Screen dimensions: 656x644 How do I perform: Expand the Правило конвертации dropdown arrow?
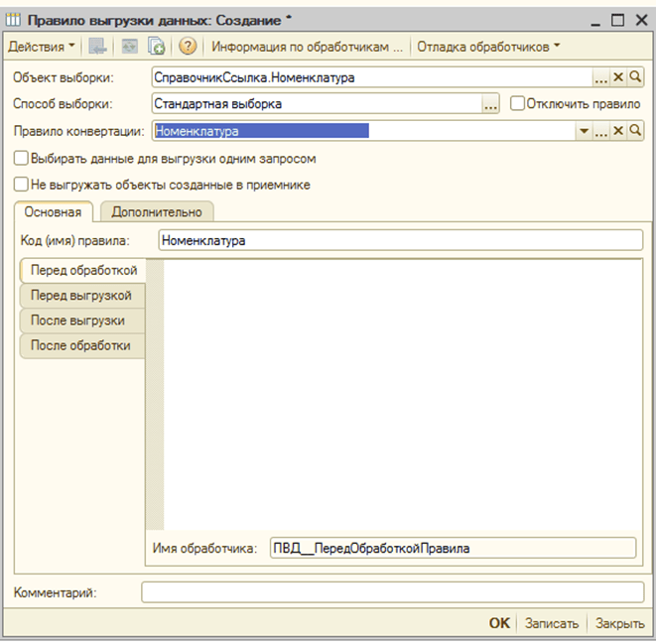(x=584, y=131)
